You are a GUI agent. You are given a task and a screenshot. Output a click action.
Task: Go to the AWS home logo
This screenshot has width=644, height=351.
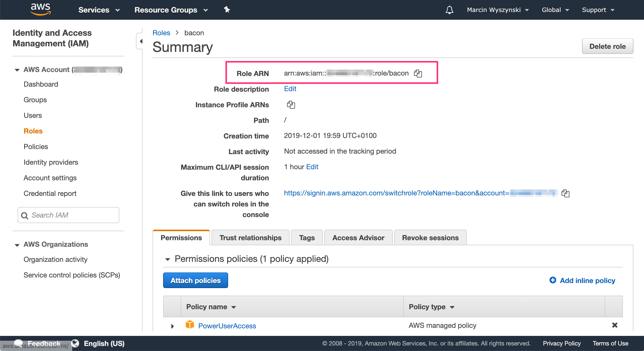coord(41,9)
